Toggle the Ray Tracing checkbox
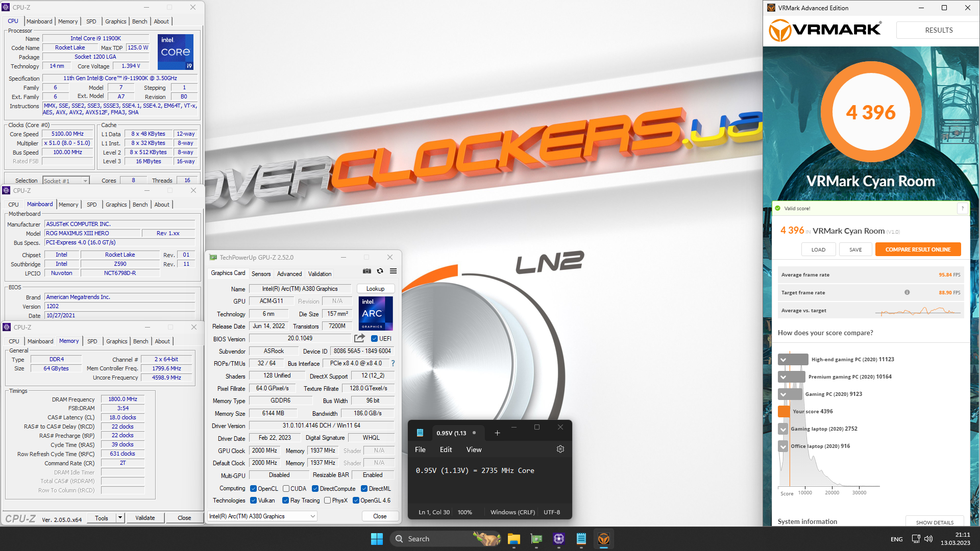The height and width of the screenshot is (551, 980). (285, 500)
